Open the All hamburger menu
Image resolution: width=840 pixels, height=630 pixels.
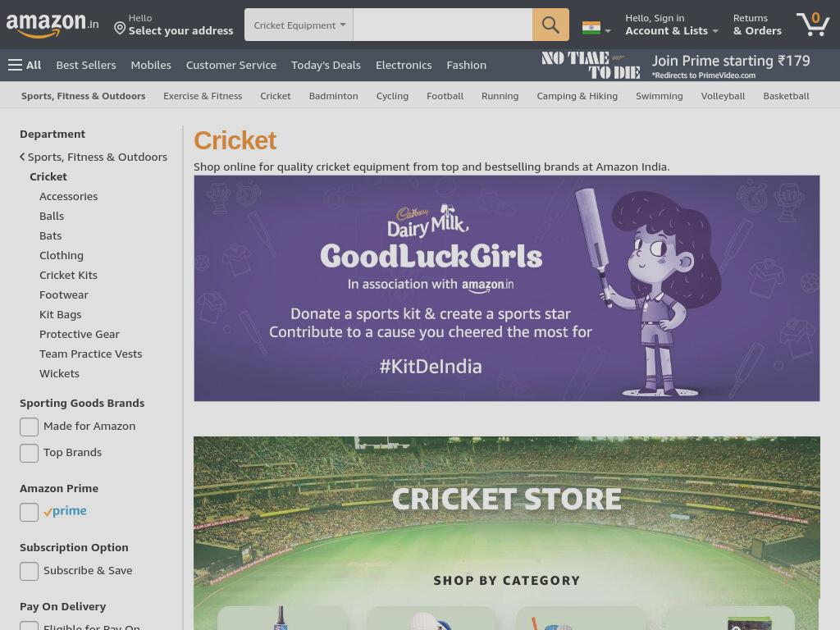25,65
